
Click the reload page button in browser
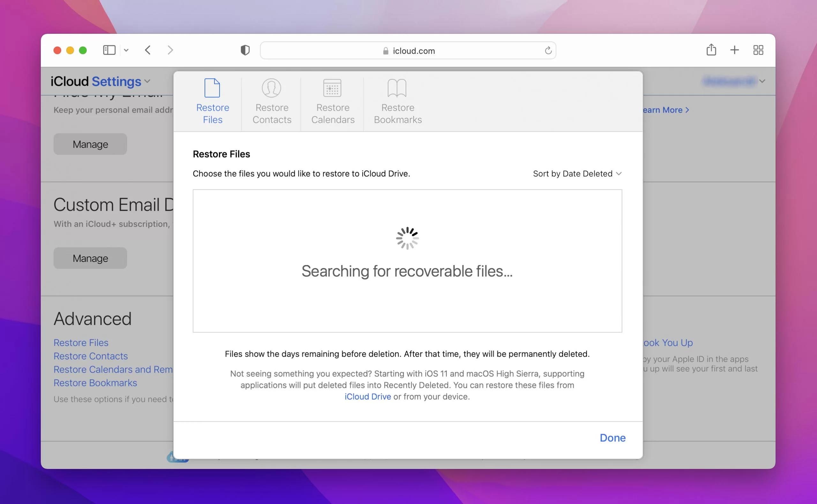[x=547, y=50]
